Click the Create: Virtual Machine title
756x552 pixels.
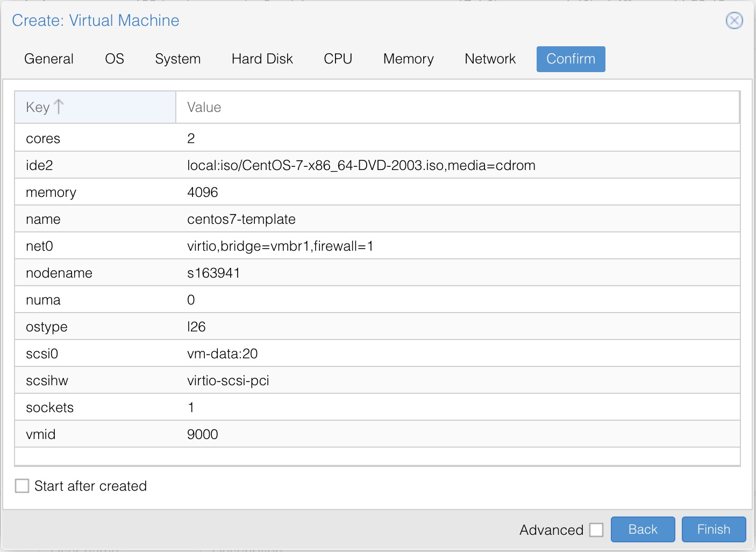pyautogui.click(x=96, y=20)
